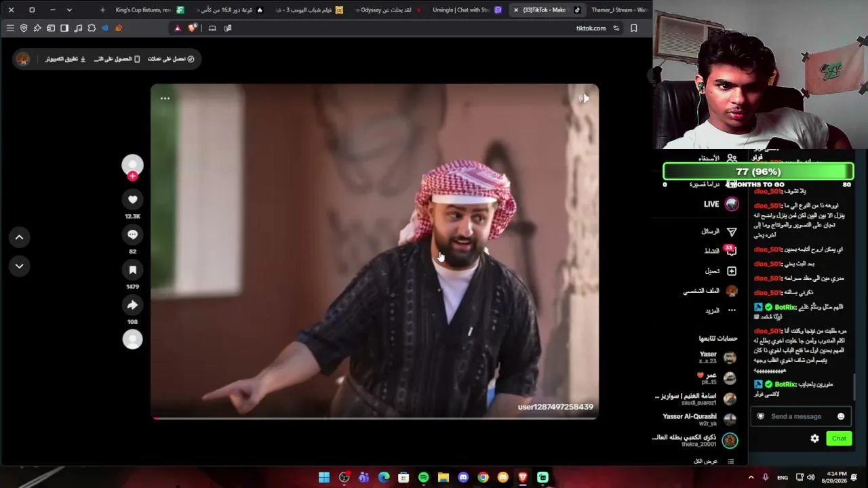
Task: Switch to the King's Cup fixtures tab
Action: 149,10
